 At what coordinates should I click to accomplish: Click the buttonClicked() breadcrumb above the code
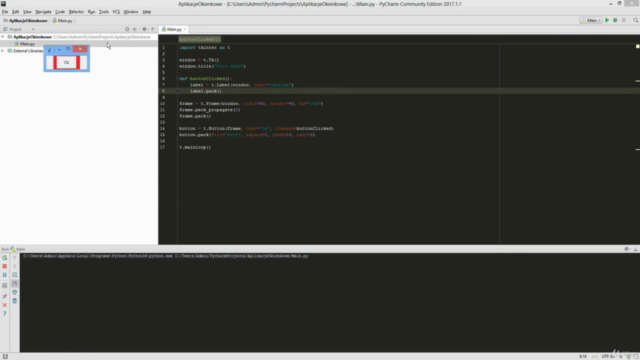200,39
